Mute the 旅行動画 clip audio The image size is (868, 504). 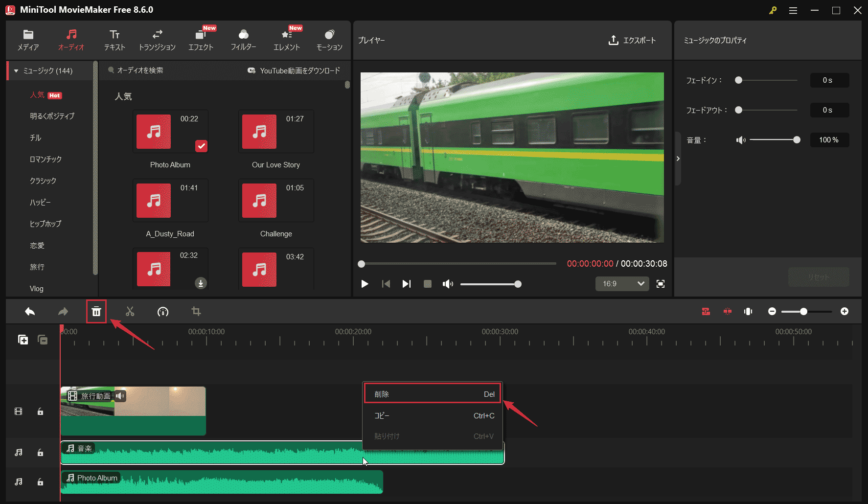click(x=120, y=396)
